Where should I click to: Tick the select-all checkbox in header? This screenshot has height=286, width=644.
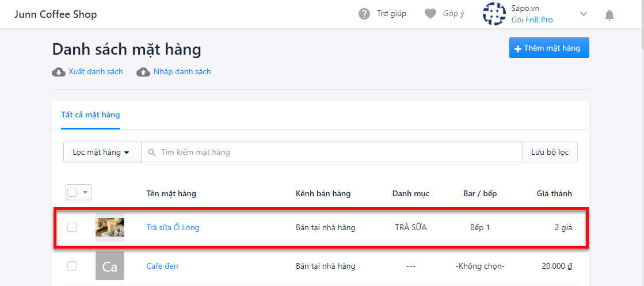pos(72,192)
